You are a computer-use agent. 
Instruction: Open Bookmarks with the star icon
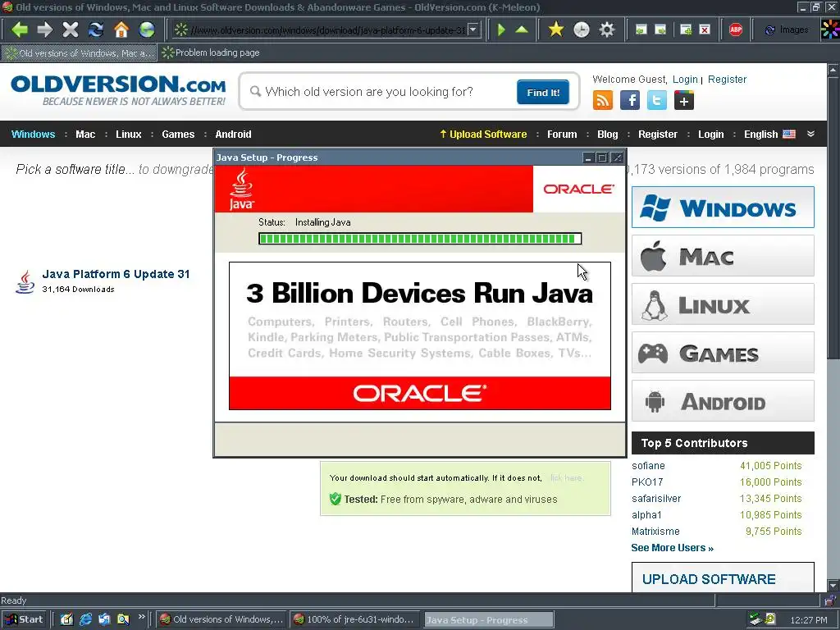pos(556,30)
